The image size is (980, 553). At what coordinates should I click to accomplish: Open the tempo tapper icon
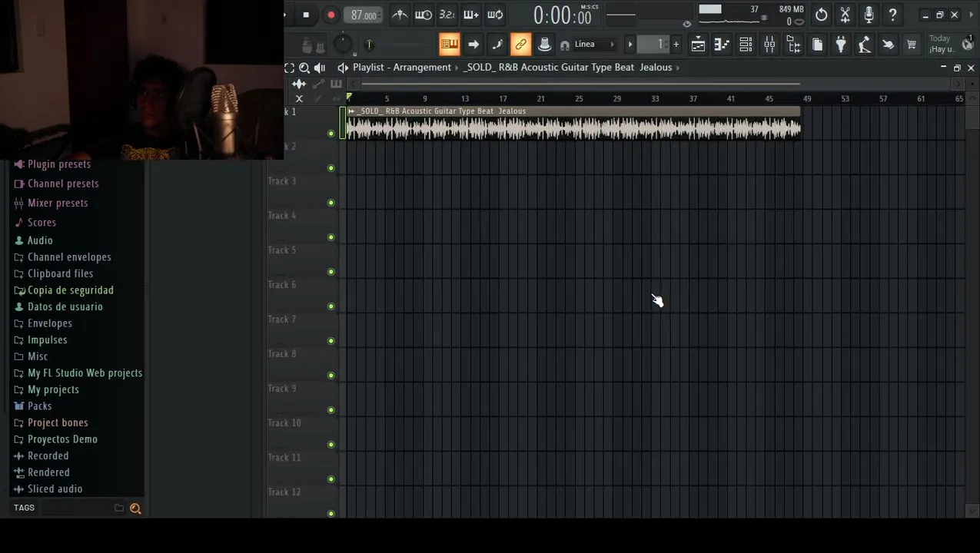(864, 45)
